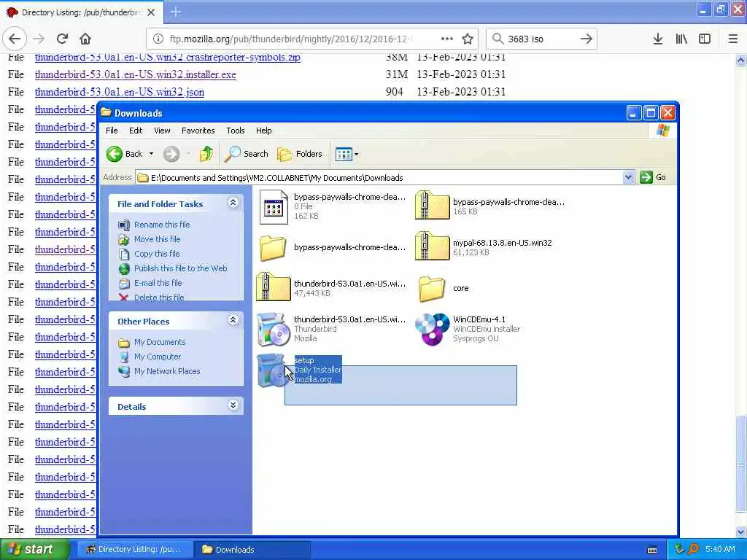Click Rename this file task
Image resolution: width=747 pixels, height=560 pixels.
point(162,225)
